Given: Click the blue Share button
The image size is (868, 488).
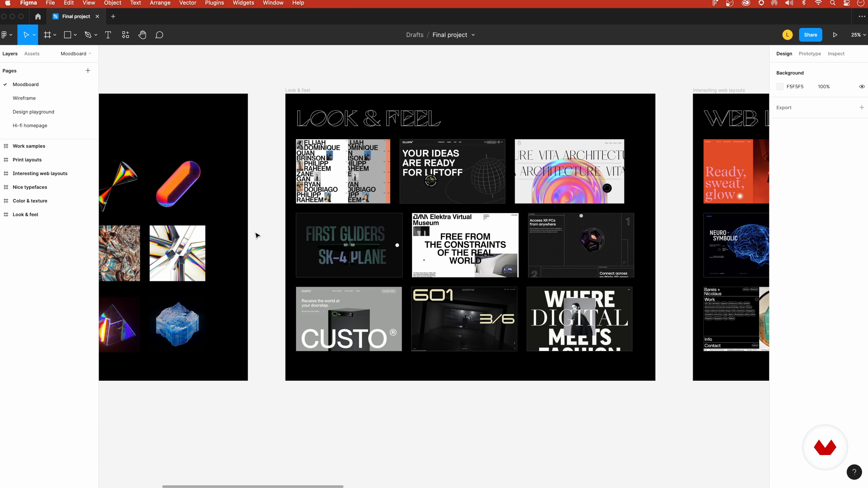Looking at the screenshot, I should click(810, 35).
